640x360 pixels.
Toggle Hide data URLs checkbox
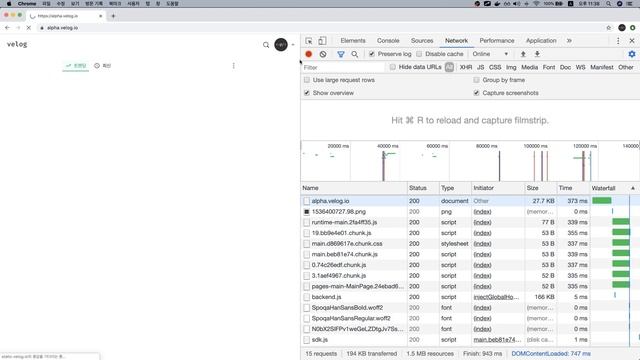[392, 67]
